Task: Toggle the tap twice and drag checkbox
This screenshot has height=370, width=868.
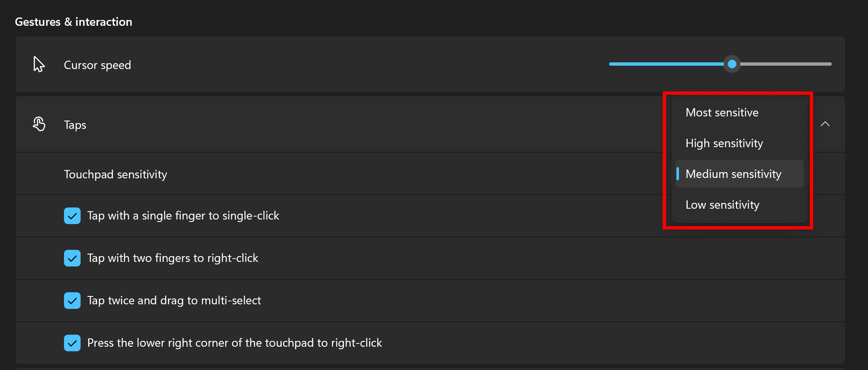Action: [x=72, y=301]
